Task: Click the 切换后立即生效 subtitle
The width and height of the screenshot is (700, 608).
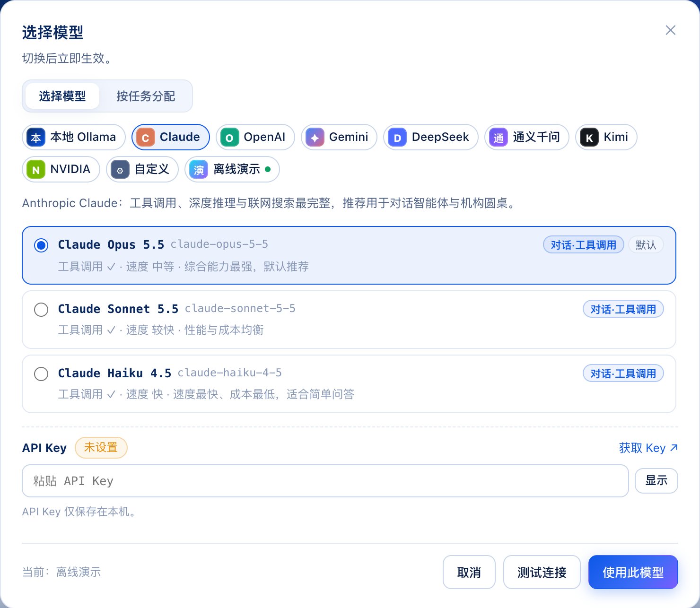Action: click(x=67, y=58)
